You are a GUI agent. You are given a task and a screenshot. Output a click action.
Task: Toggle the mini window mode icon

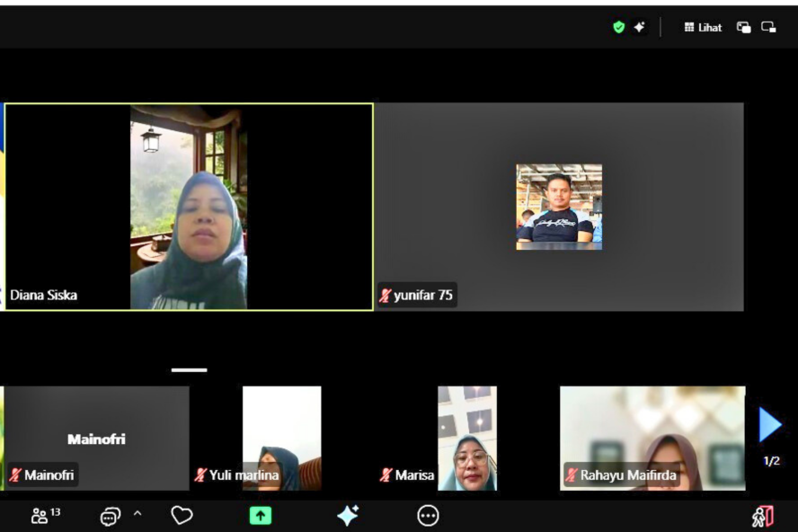(x=768, y=27)
